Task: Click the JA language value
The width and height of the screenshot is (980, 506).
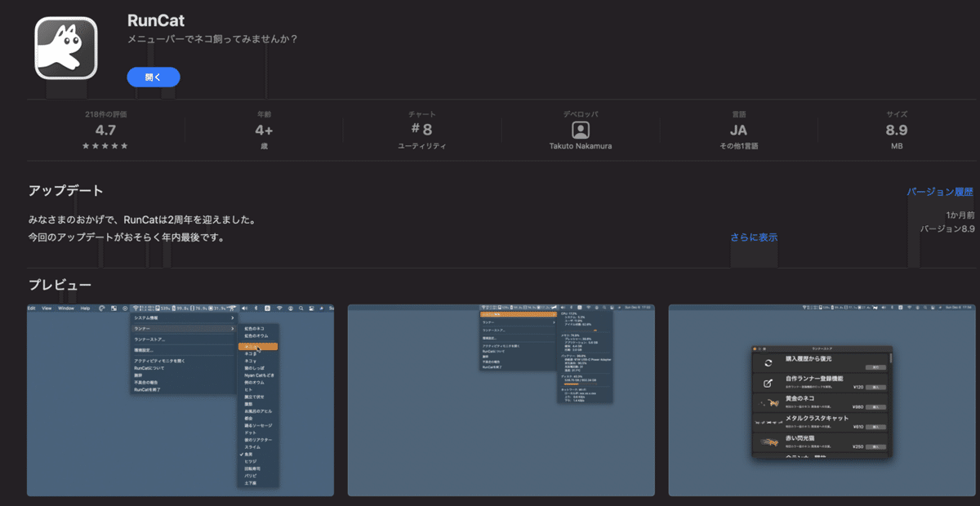Action: pos(738,130)
